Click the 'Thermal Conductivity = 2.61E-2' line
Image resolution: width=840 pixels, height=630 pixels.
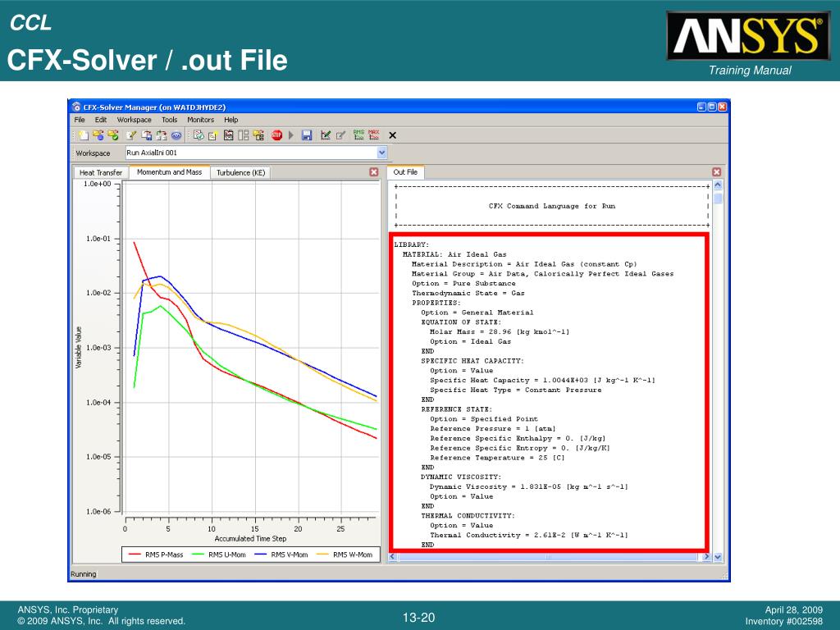coord(529,535)
